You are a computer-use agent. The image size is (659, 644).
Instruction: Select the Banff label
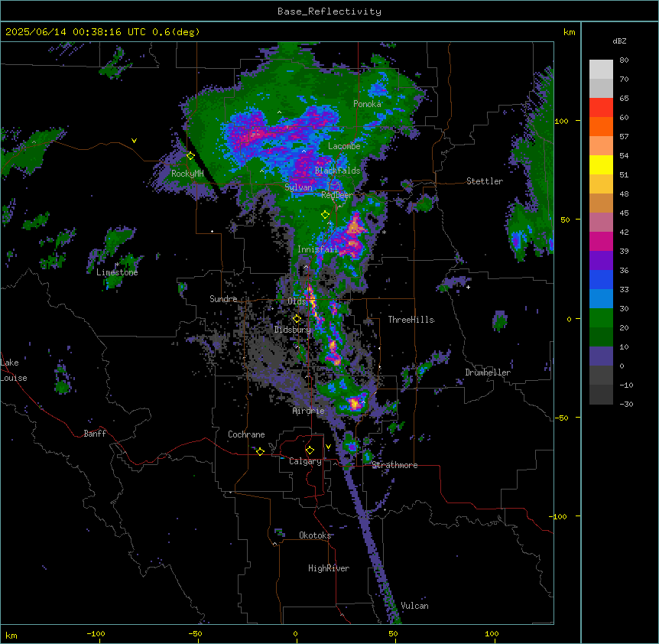click(95, 434)
